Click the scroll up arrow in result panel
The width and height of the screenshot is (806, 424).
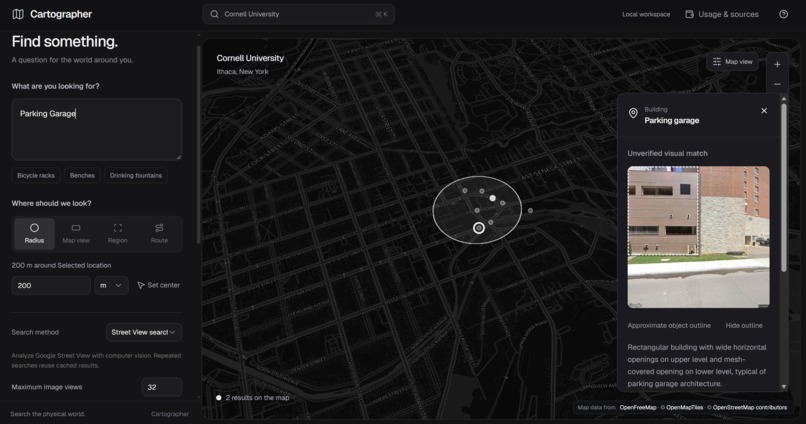(x=783, y=98)
